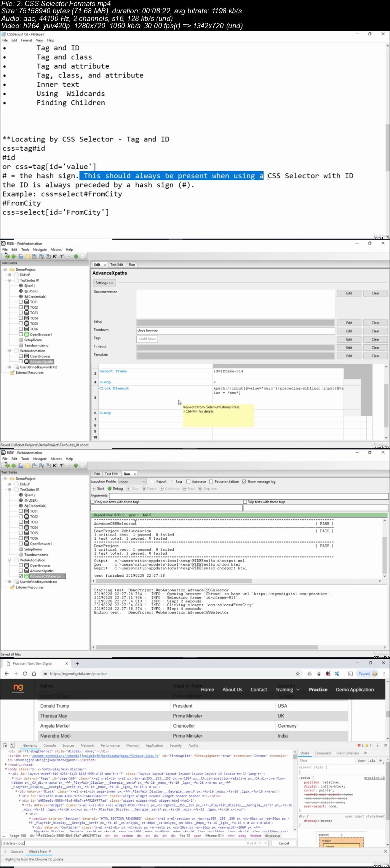Uncheck the AdvanceCSSSelector test checkbox
The image size is (390, 868).
pyautogui.click(x=21, y=576)
